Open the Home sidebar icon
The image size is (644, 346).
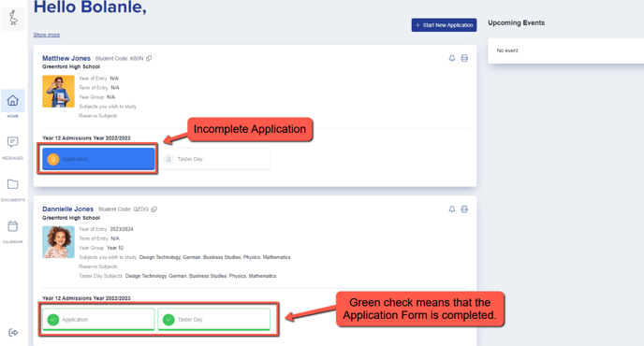click(13, 101)
